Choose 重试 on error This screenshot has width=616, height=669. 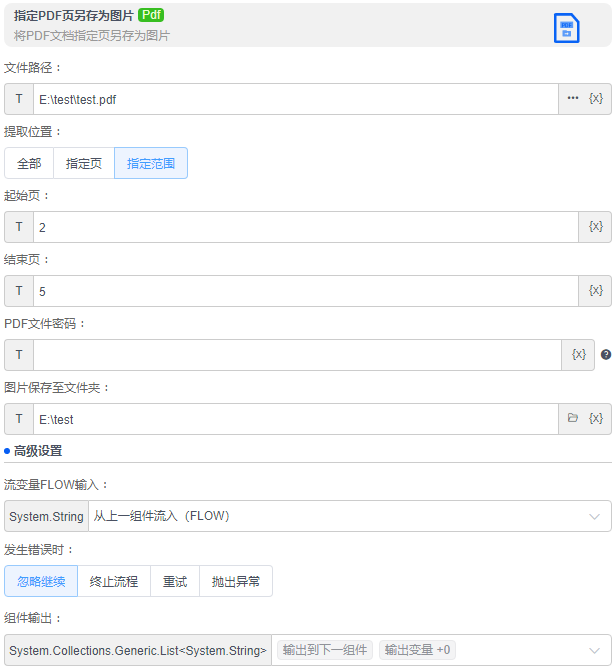tap(175, 581)
